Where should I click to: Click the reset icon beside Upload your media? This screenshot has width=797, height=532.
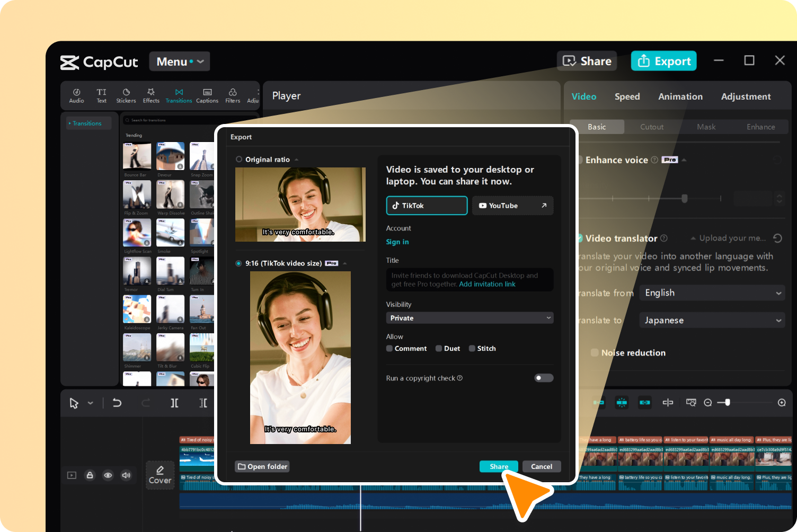[778, 238]
